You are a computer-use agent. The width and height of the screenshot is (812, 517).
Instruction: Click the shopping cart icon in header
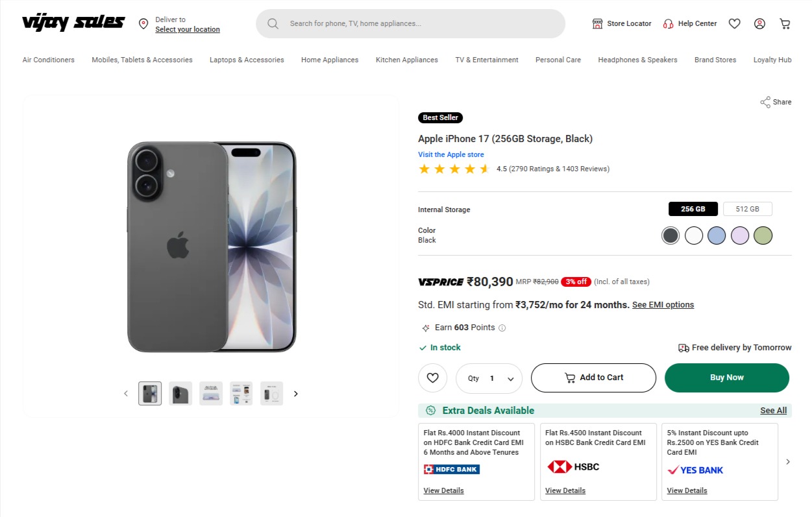(x=785, y=24)
